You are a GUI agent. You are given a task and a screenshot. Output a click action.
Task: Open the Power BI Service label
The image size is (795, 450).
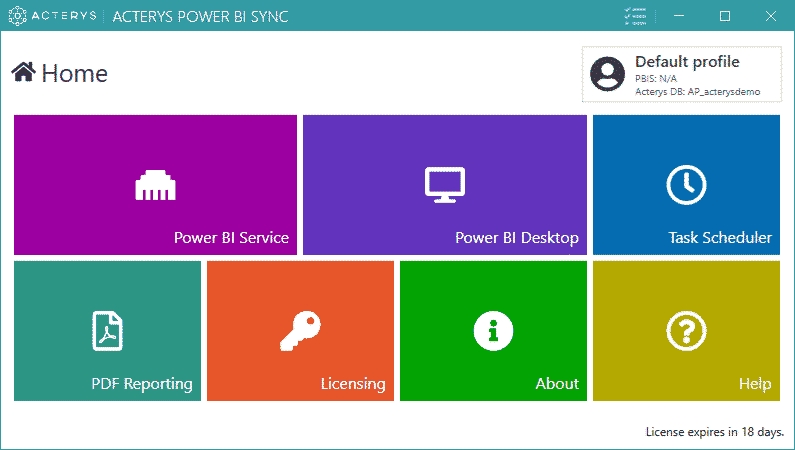click(231, 238)
